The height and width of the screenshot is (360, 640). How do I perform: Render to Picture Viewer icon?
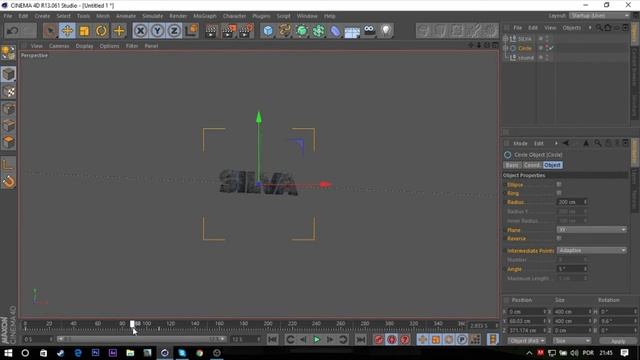(x=229, y=31)
